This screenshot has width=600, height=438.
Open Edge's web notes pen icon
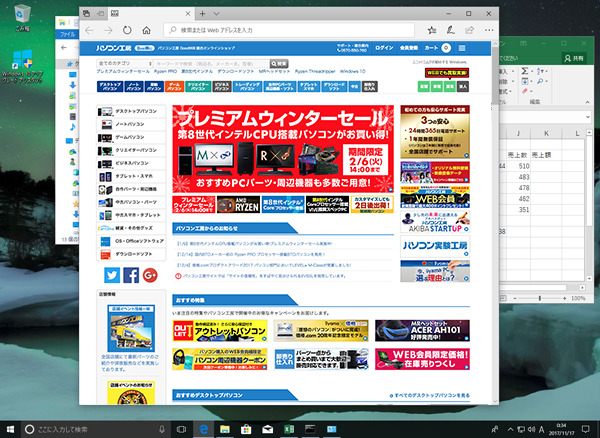[x=451, y=30]
